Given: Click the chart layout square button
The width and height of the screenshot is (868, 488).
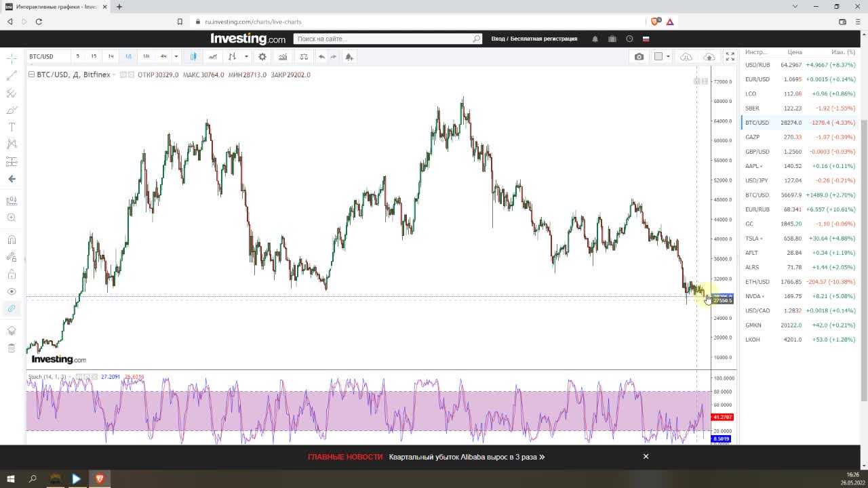Looking at the screenshot, I should 658,56.
